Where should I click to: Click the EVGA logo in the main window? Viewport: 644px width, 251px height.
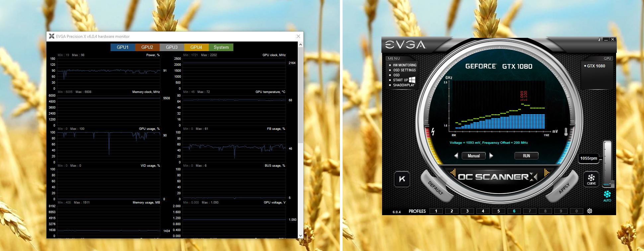point(405,45)
